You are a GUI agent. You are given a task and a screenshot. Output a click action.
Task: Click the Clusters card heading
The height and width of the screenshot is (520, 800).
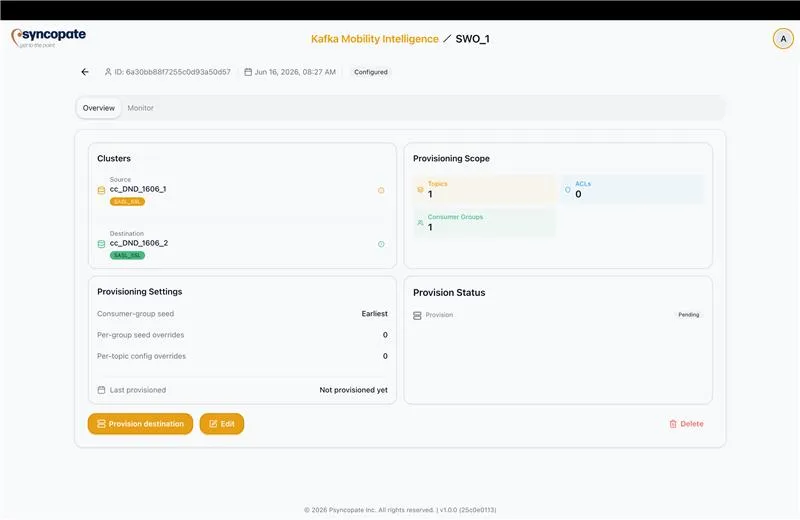pyautogui.click(x=114, y=158)
